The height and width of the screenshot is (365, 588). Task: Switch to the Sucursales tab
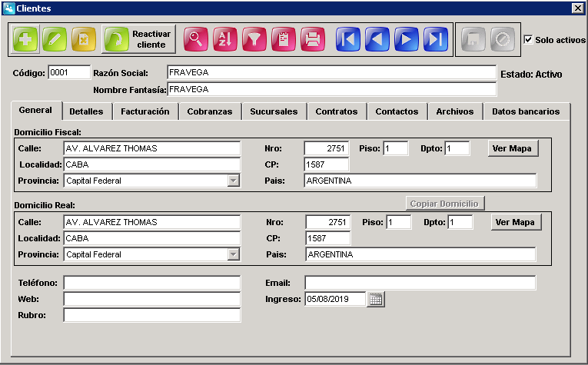[x=274, y=111]
